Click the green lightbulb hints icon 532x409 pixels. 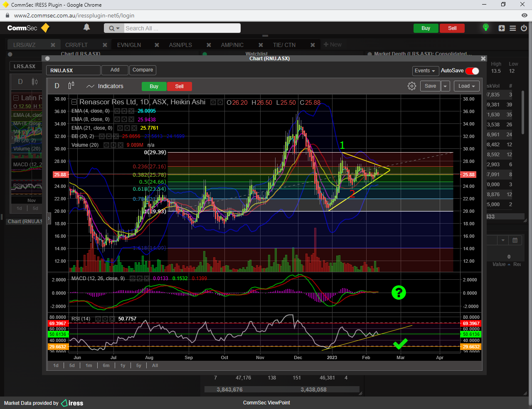(485, 28)
